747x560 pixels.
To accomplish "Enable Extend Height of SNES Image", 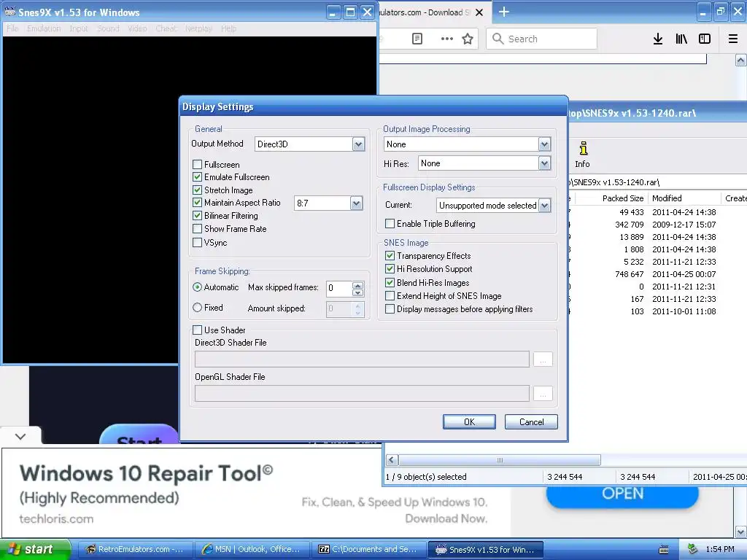I will 390,296.
